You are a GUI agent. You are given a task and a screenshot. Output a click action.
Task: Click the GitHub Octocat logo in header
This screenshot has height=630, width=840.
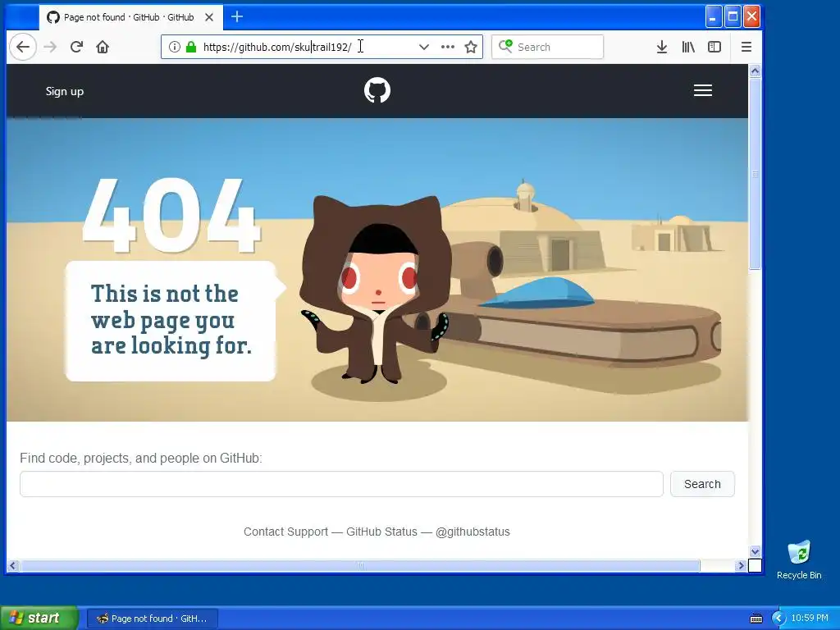tap(377, 90)
